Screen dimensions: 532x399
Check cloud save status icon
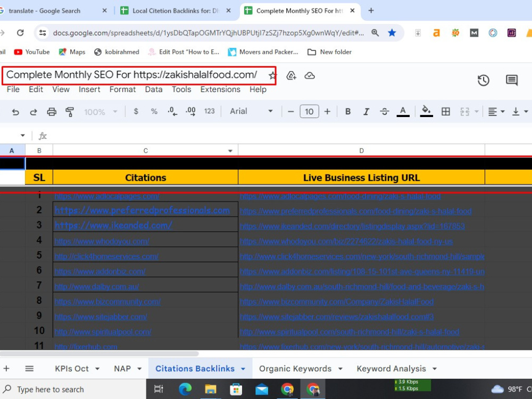[310, 76]
